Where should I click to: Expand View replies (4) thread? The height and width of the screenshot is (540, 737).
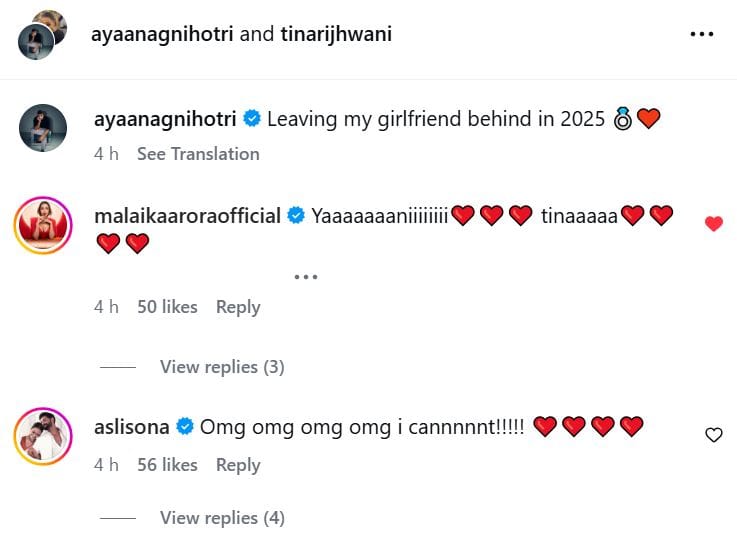222,518
